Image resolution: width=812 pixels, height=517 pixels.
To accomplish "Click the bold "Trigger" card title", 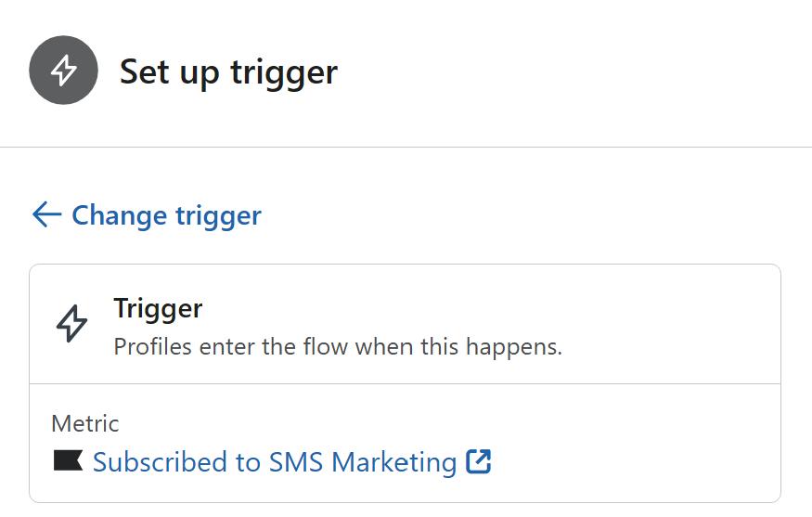I will click(158, 308).
